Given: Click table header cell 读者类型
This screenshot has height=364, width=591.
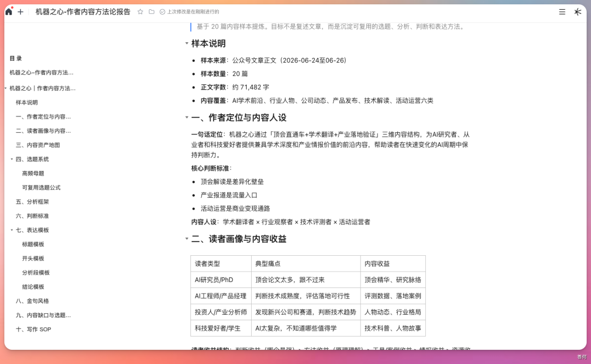Looking at the screenshot, I should coord(221,263).
